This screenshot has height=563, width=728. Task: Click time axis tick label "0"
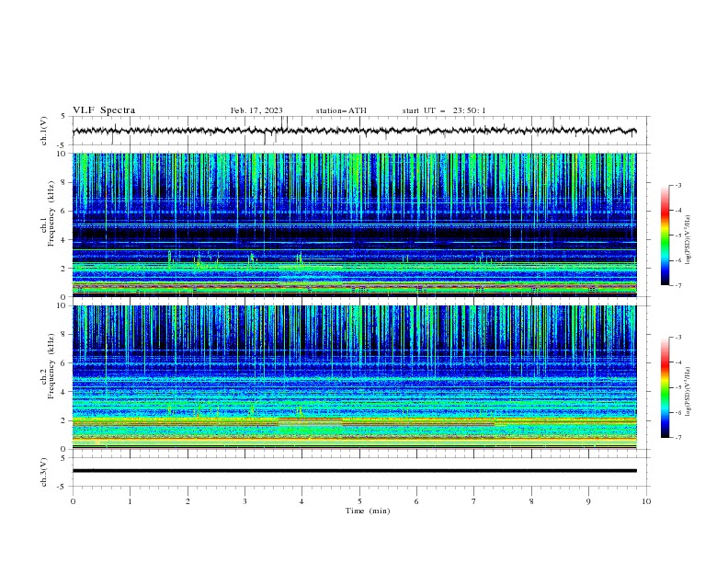[73, 501]
